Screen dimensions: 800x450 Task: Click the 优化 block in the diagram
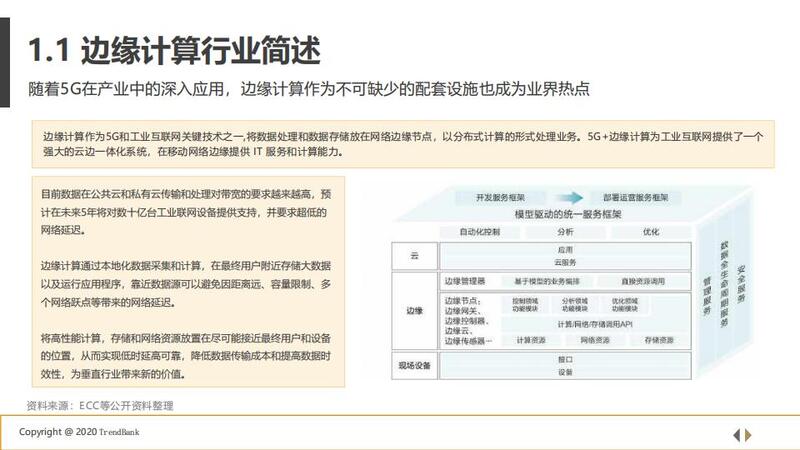point(652,232)
